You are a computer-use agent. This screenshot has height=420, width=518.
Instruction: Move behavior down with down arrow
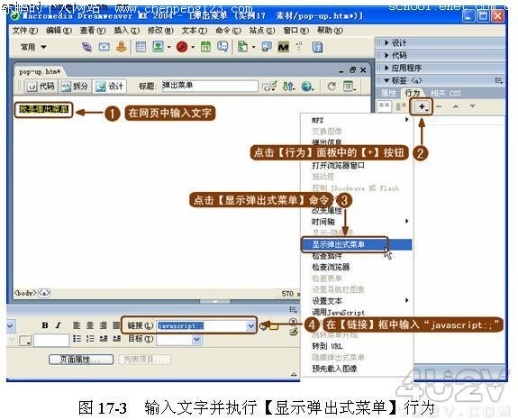[472, 106]
